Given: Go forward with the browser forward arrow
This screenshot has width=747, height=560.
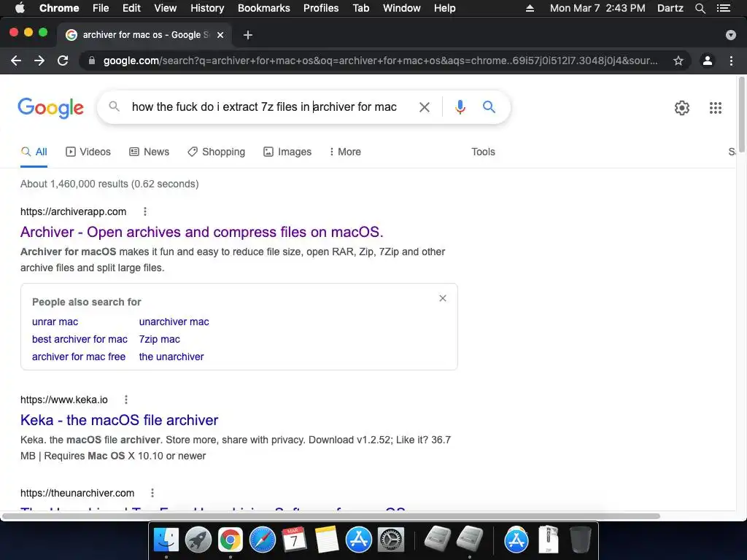Looking at the screenshot, I should pyautogui.click(x=39, y=61).
